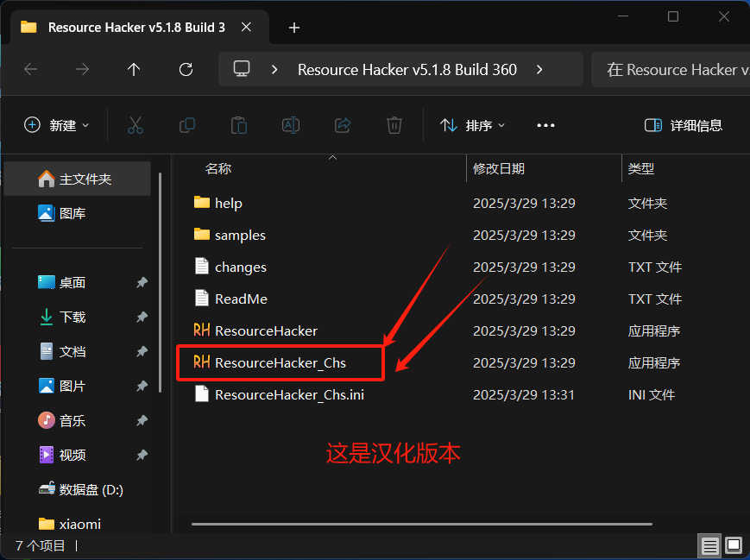
Task: Expand the address bar chevron after This PC
Action: (274, 70)
